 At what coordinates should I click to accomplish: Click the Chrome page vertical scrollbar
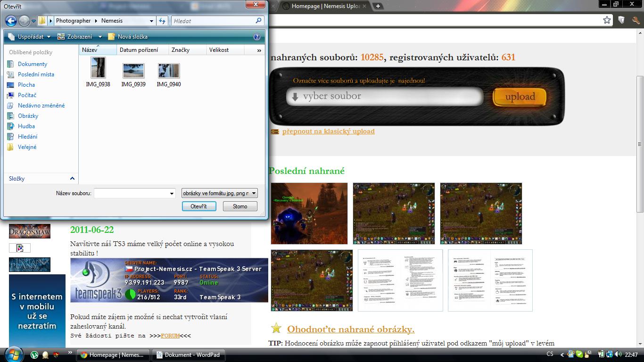[640, 144]
